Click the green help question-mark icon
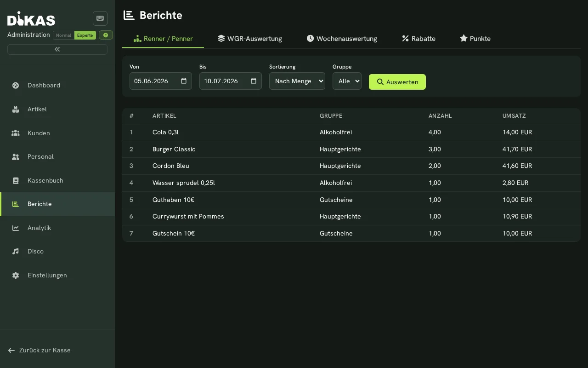This screenshot has width=588, height=368. click(106, 35)
